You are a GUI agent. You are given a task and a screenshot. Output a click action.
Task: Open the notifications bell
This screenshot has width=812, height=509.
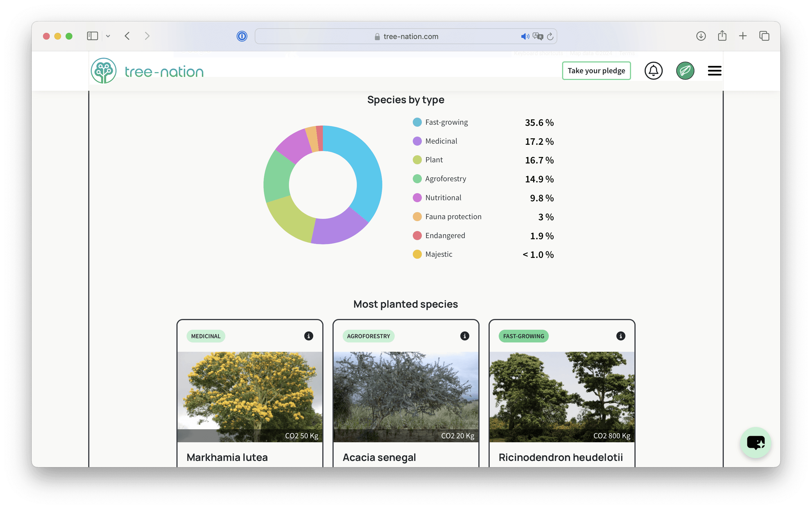coord(653,71)
